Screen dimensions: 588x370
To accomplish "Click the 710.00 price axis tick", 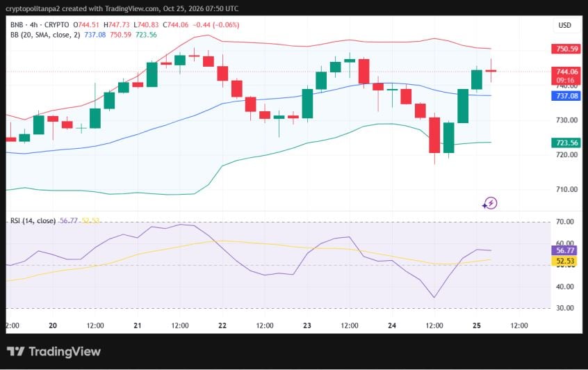I will (x=566, y=189).
